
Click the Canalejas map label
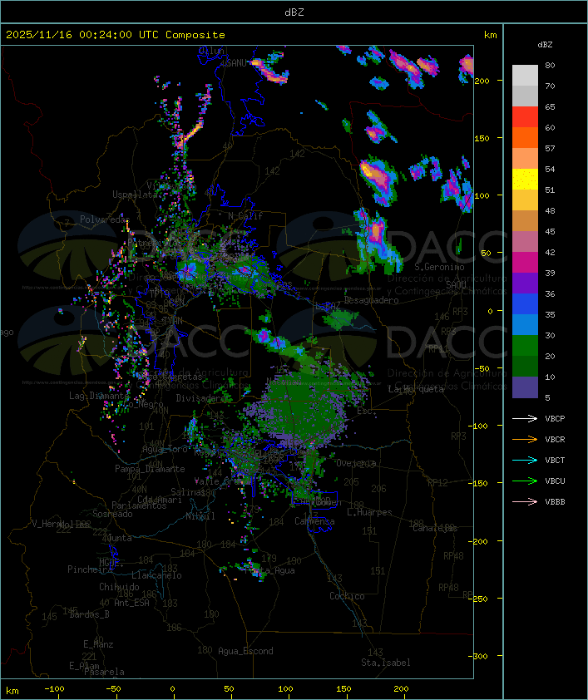[x=435, y=528]
